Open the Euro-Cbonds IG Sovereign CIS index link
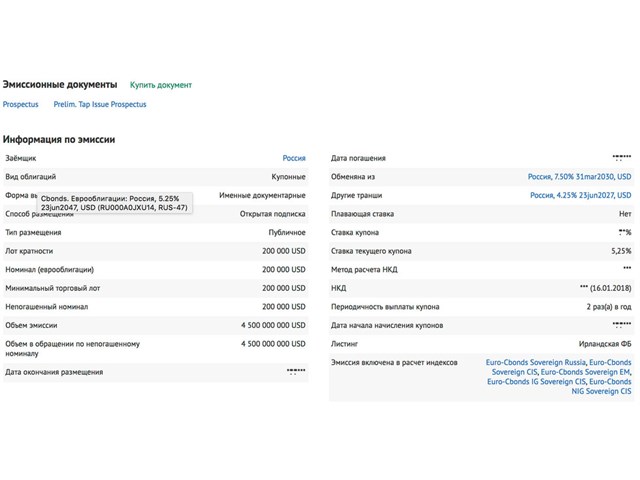This screenshot has height=480, width=640. point(536,382)
